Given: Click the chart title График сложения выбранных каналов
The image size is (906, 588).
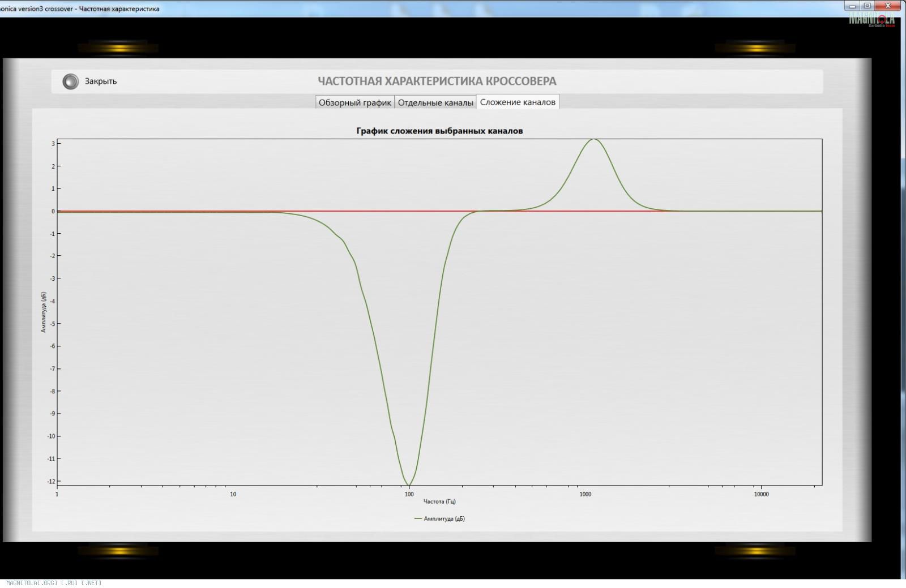Looking at the screenshot, I should (x=439, y=131).
